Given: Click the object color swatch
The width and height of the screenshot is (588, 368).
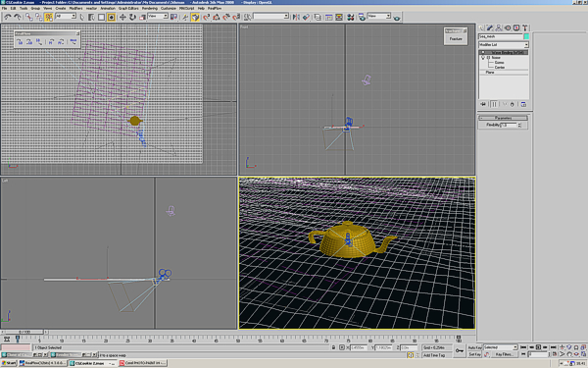Looking at the screenshot, I should click(x=526, y=36).
